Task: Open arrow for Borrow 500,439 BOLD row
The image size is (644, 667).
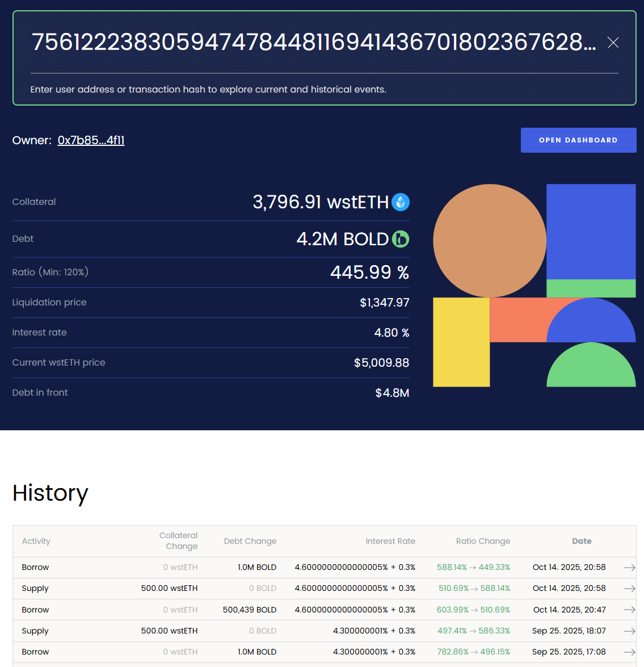Action: [629, 610]
